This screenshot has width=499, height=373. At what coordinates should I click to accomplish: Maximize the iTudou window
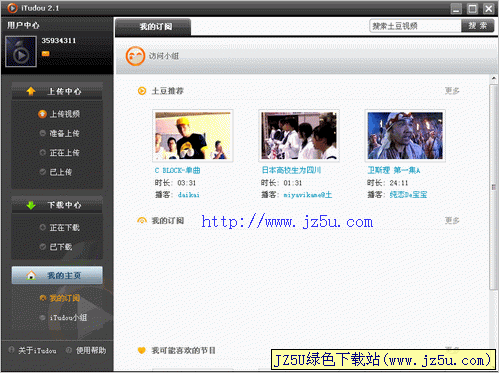tap(472, 9)
